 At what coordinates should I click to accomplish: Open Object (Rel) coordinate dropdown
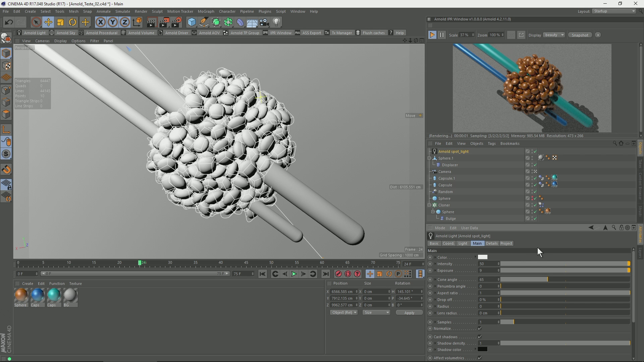click(x=344, y=312)
